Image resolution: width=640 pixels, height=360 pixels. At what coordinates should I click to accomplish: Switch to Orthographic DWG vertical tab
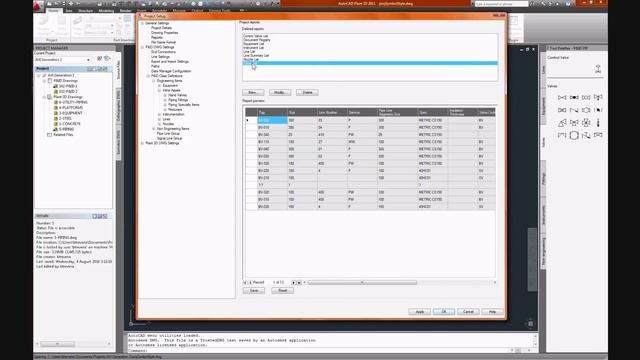pyautogui.click(x=118, y=106)
